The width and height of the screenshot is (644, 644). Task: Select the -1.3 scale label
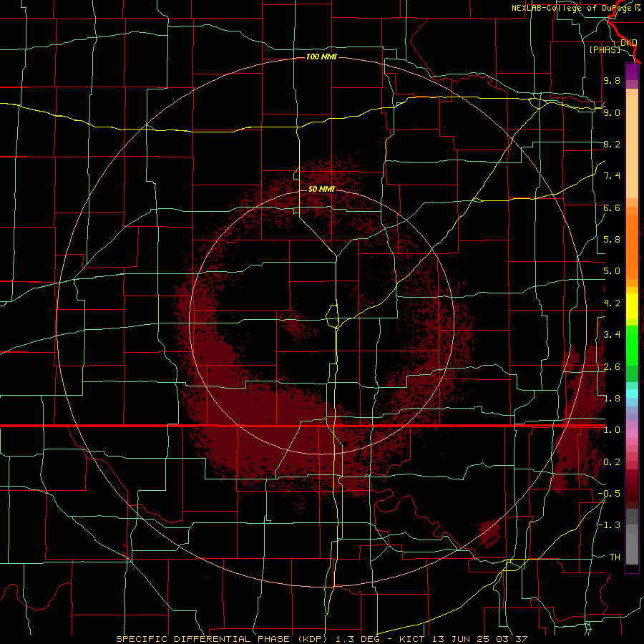(x=609, y=525)
